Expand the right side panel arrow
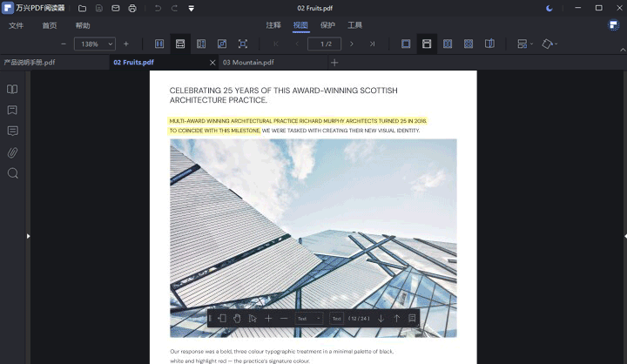627x364 pixels. point(625,236)
